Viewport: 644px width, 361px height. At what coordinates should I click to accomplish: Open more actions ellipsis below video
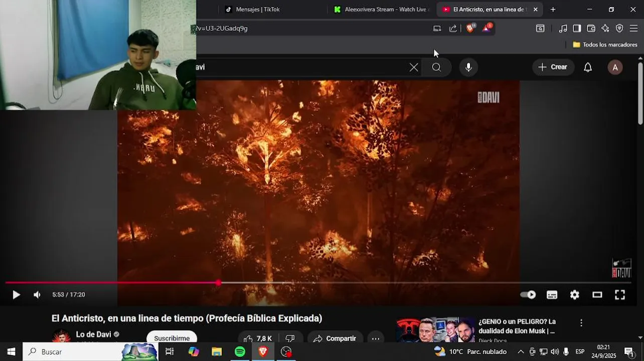click(375, 338)
